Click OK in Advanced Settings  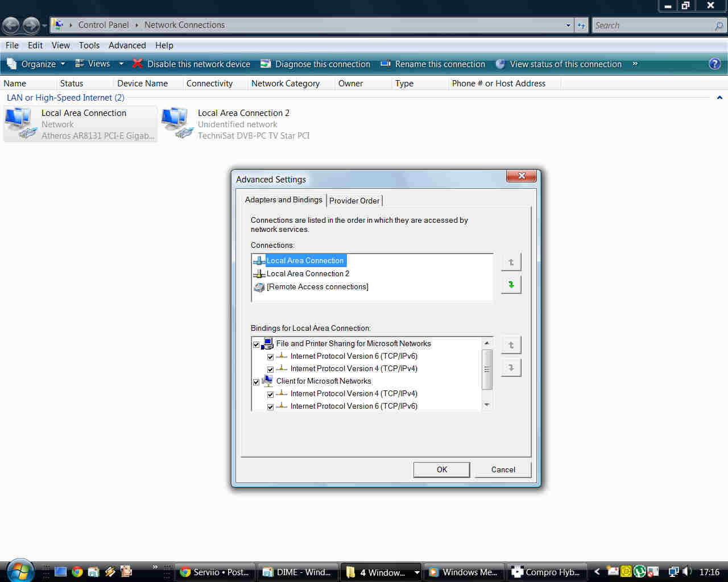click(x=441, y=469)
